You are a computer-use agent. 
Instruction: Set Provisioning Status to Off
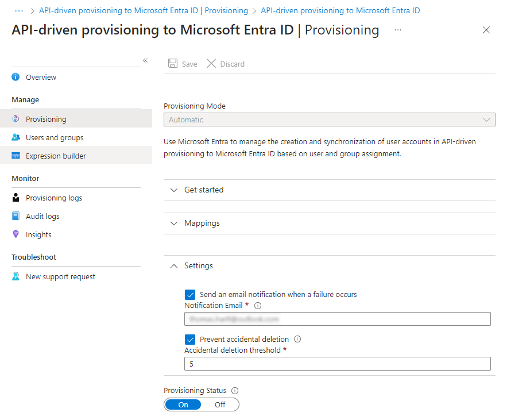pyautogui.click(x=220, y=404)
